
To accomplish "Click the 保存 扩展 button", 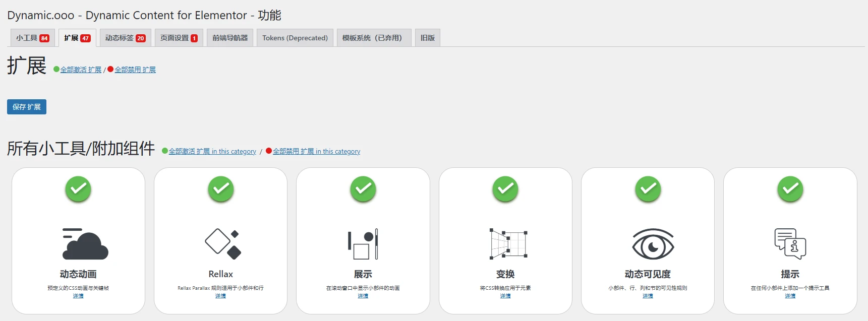I will pyautogui.click(x=27, y=107).
